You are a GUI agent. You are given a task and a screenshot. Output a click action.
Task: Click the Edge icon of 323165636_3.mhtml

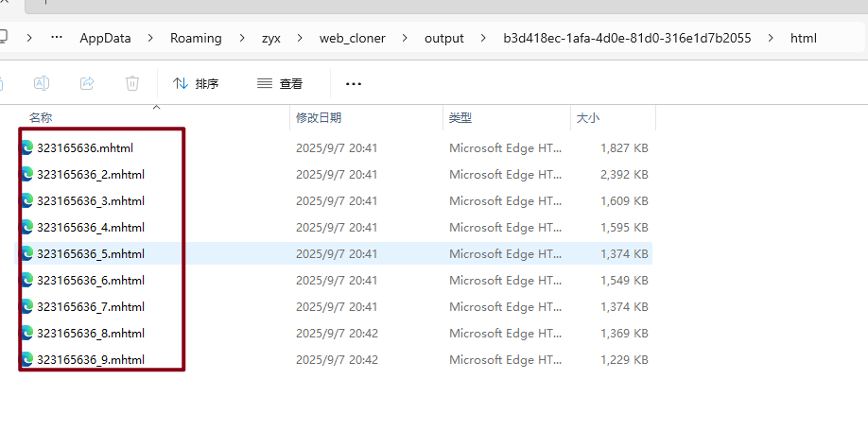(27, 201)
